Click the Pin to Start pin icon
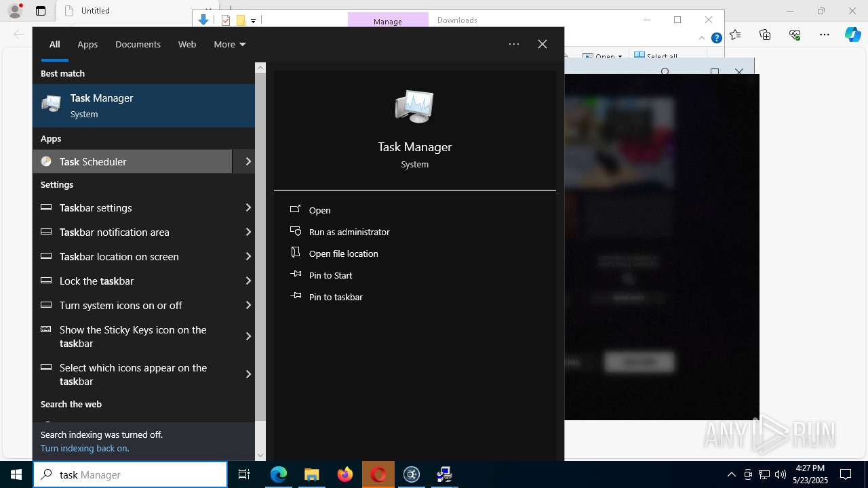This screenshot has height=488, width=868. (296, 274)
